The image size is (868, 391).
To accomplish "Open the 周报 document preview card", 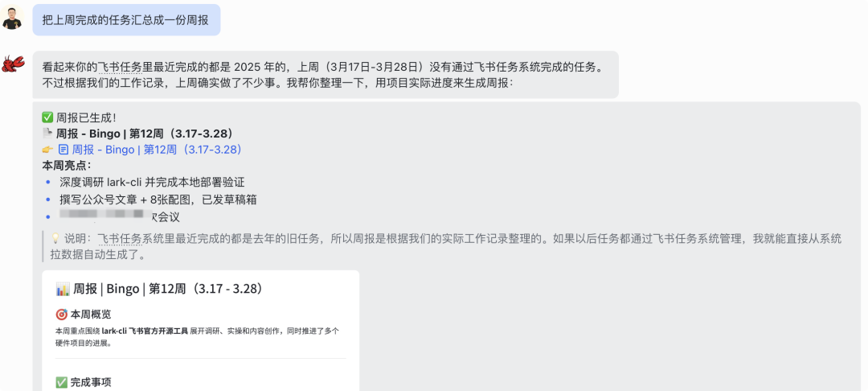I will tap(200, 330).
